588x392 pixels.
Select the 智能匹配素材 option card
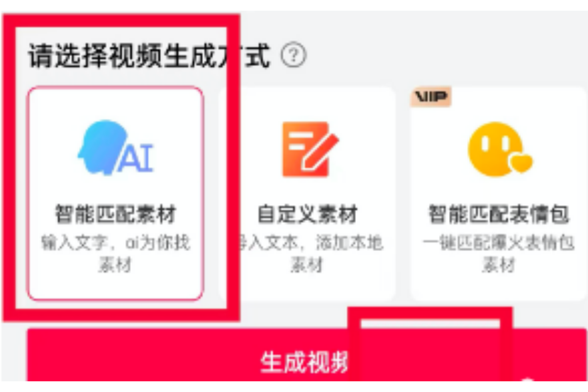[x=116, y=194]
